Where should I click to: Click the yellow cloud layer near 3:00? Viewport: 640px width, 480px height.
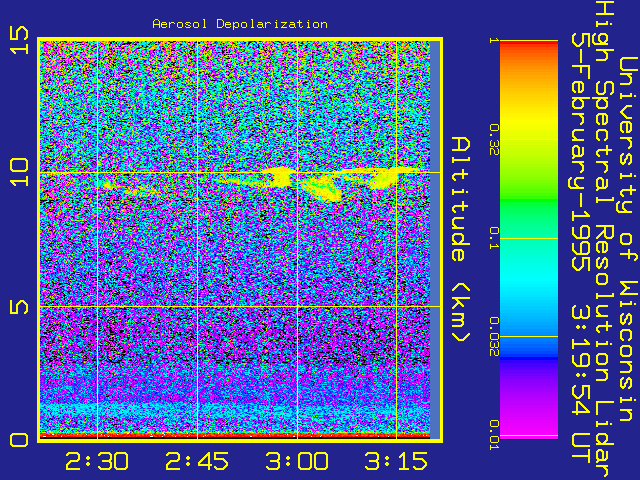(x=280, y=176)
